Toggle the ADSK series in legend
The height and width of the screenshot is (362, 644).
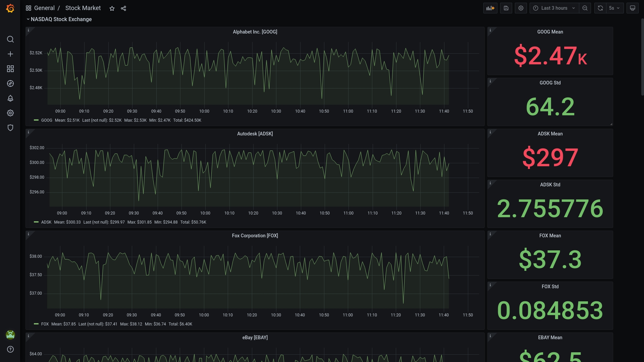pos(46,222)
